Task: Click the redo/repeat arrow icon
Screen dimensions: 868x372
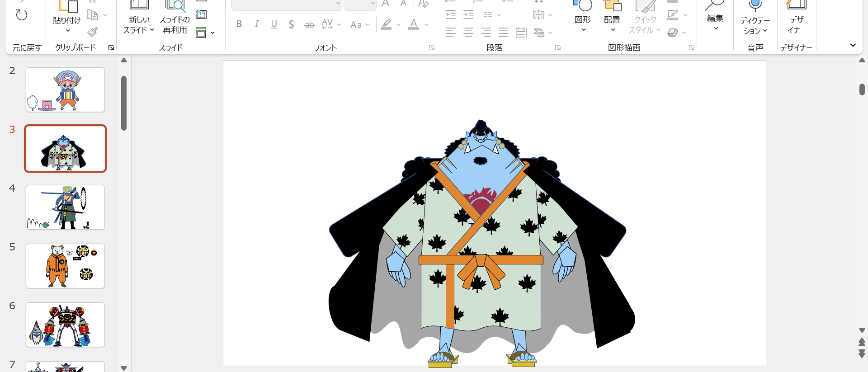Action: [x=21, y=15]
